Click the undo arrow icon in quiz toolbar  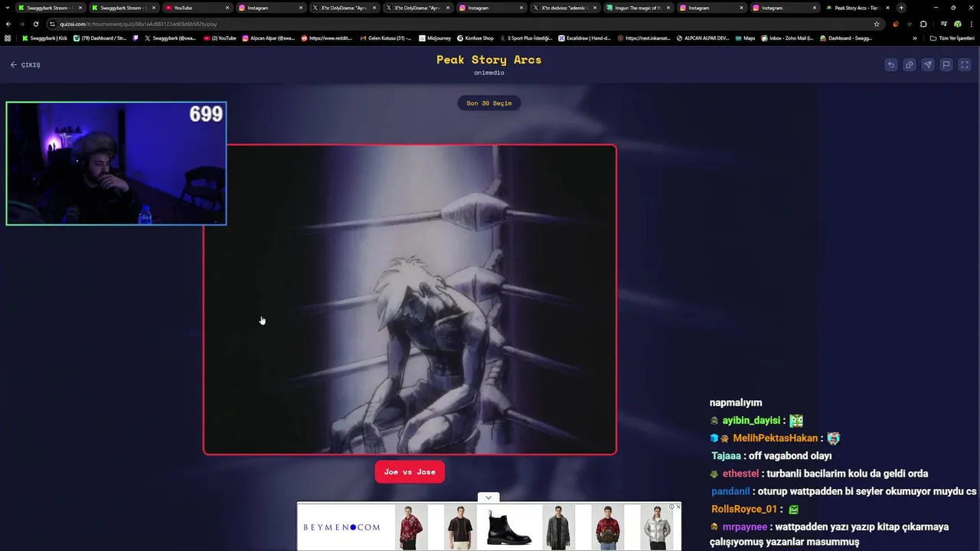coord(891,65)
